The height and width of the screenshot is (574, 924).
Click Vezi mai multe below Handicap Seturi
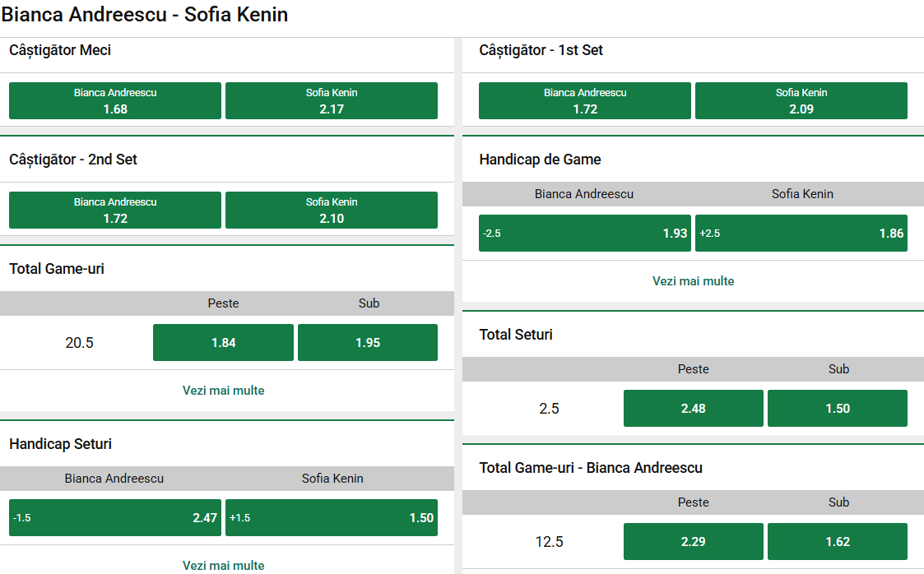(223, 565)
